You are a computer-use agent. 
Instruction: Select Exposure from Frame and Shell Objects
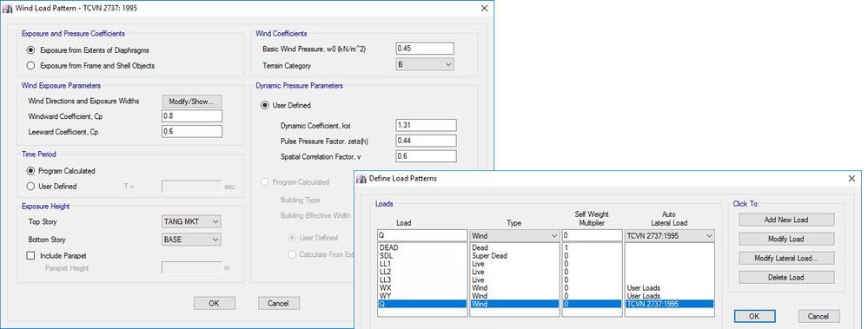click(90, 65)
